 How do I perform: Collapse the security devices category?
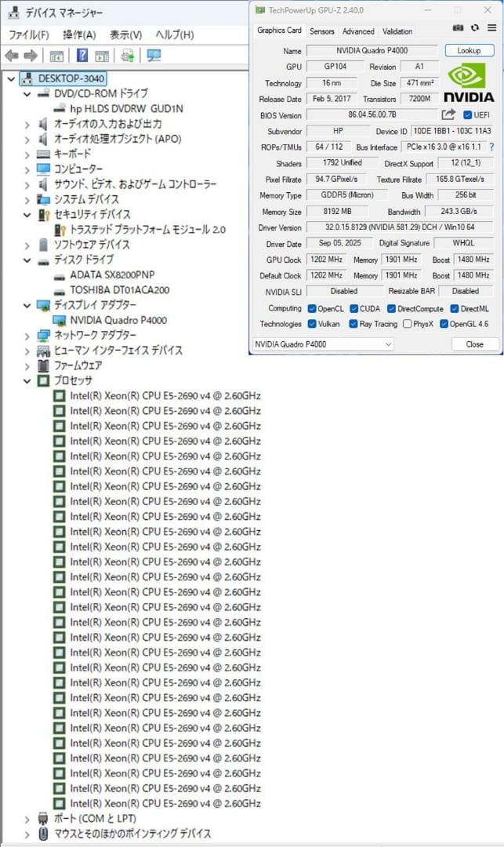(x=27, y=215)
